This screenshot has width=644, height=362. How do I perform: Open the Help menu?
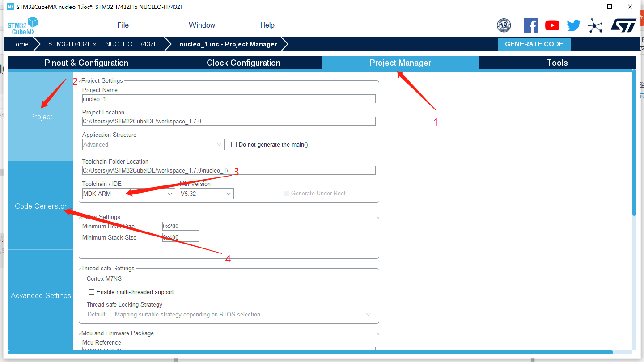click(x=267, y=25)
